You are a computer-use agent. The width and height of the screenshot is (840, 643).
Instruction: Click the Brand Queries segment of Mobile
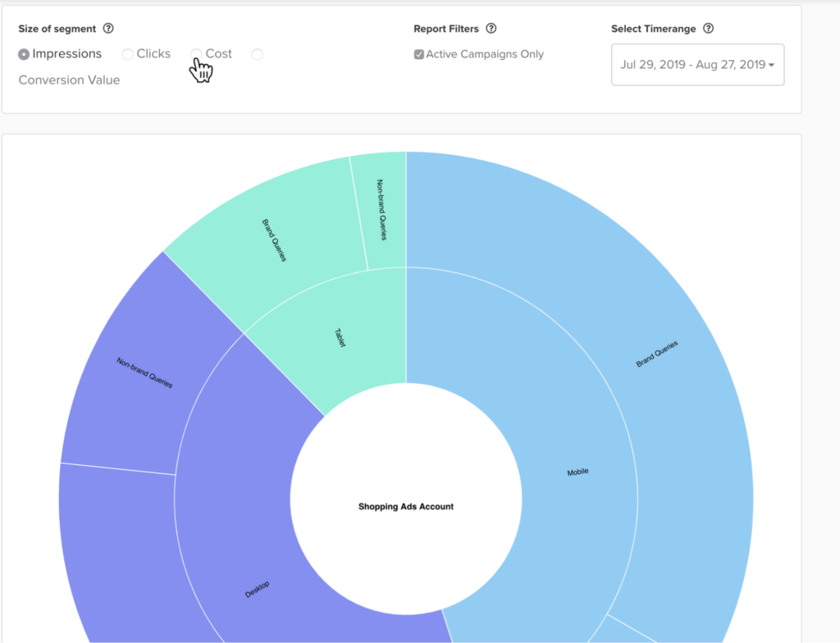pyautogui.click(x=659, y=353)
